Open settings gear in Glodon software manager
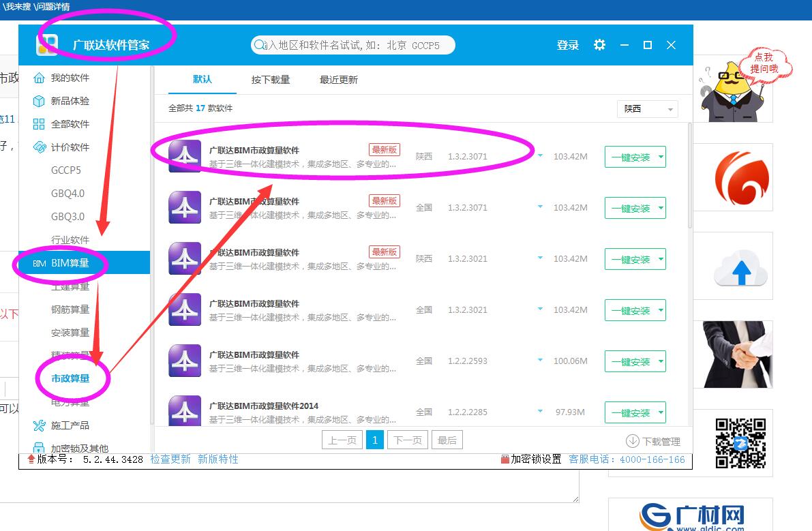The image size is (812, 531). point(599,45)
